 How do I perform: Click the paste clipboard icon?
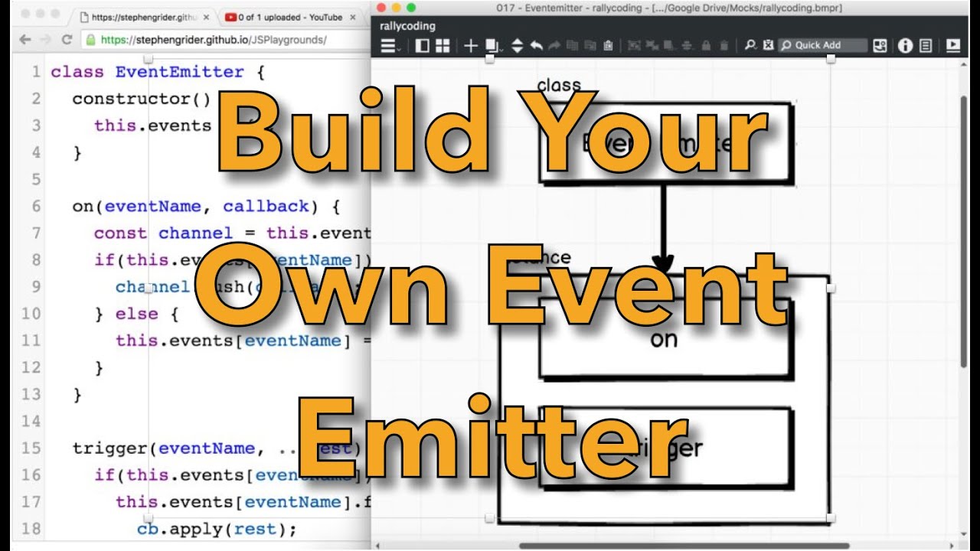pyautogui.click(x=609, y=45)
